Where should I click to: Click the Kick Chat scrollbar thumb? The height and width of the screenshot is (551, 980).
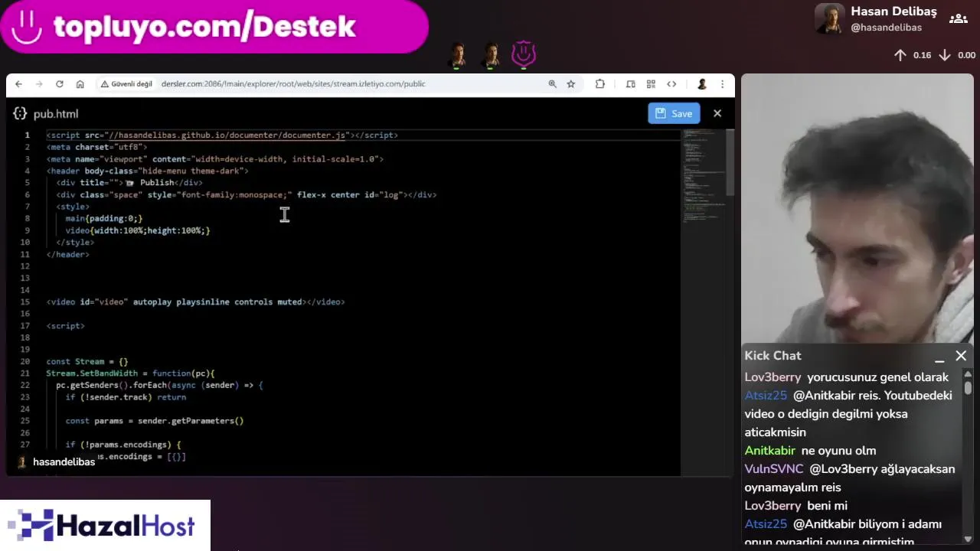coord(968,387)
